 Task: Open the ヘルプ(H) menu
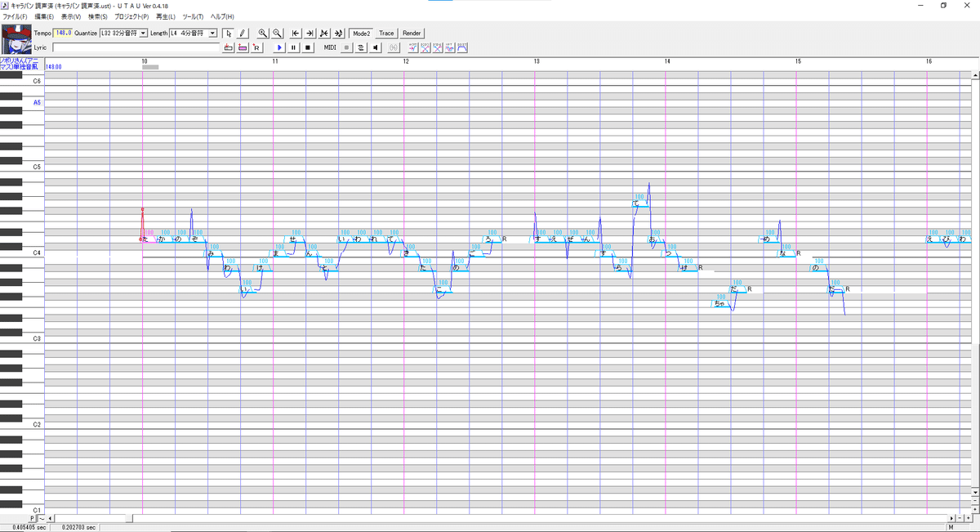click(222, 16)
